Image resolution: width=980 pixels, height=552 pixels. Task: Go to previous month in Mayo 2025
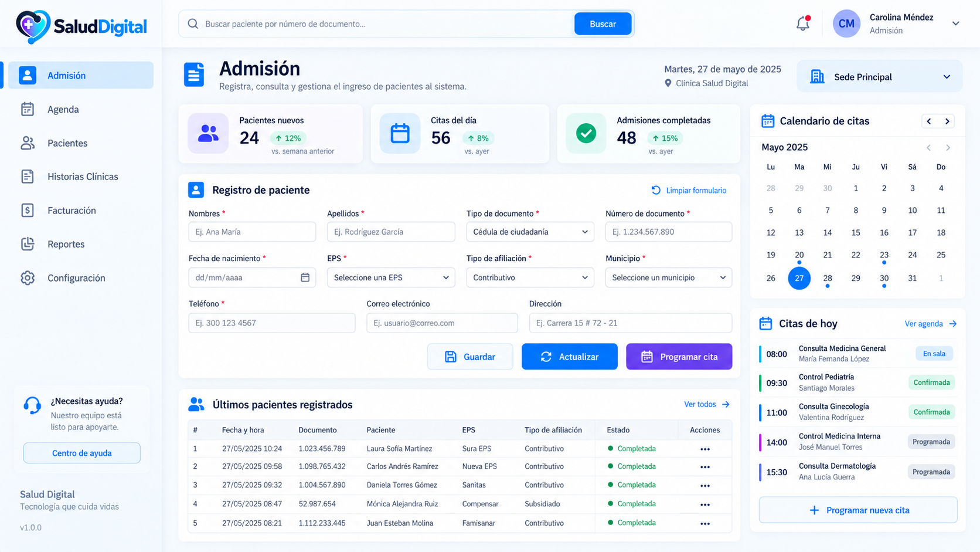928,147
